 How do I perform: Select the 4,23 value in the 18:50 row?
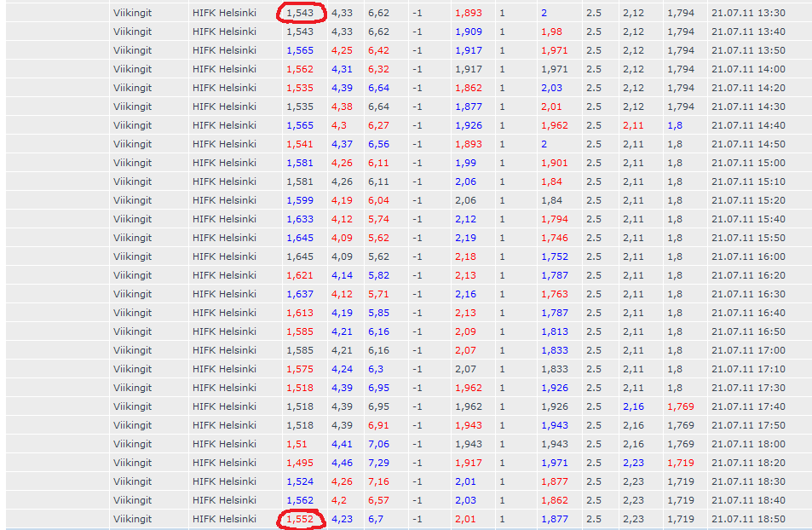point(342,519)
